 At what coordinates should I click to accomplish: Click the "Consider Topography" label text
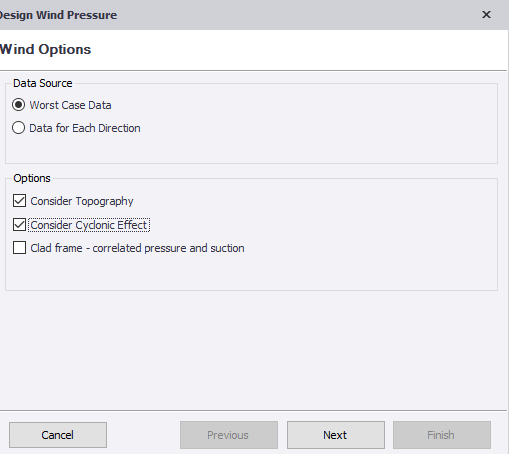82,201
